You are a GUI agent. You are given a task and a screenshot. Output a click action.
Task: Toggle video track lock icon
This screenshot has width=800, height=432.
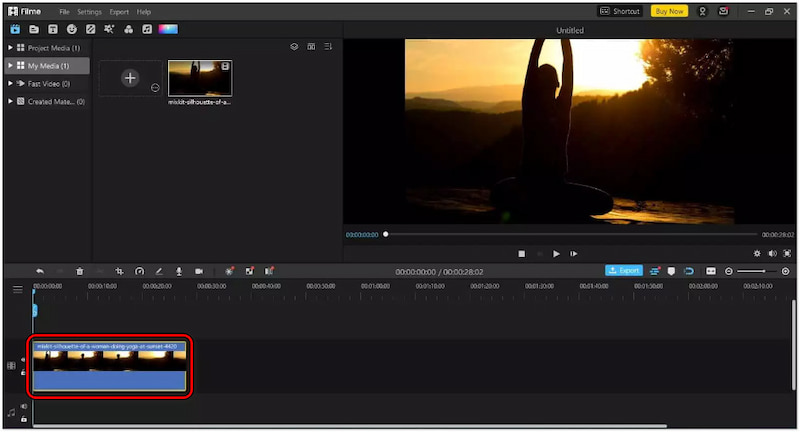coord(23,373)
